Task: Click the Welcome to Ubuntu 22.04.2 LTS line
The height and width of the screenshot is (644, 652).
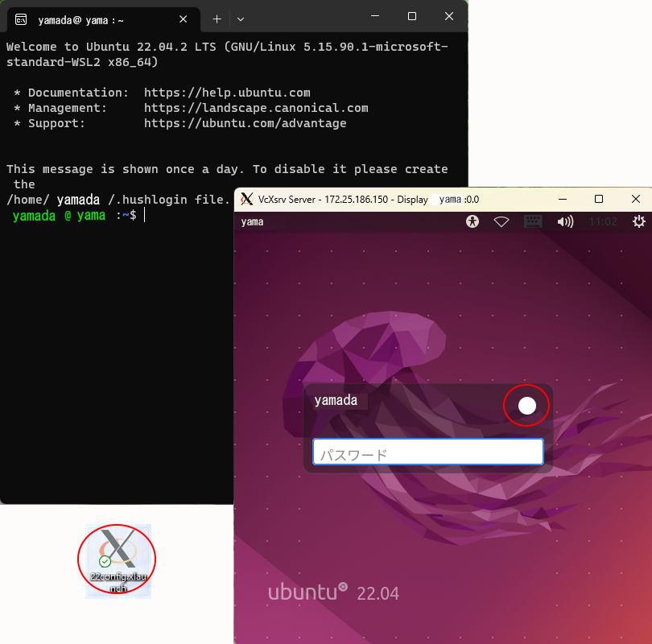Action: [227, 54]
